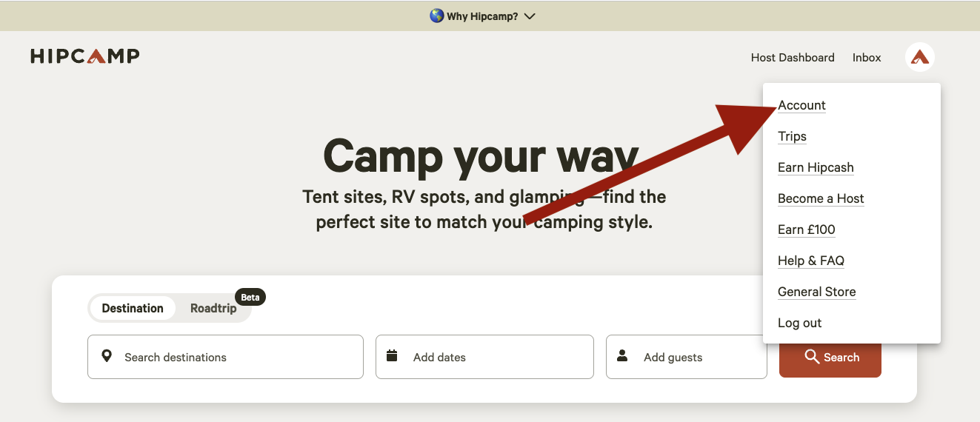Image resolution: width=980 pixels, height=422 pixels.
Task: Open Account from the menu
Action: [801, 105]
